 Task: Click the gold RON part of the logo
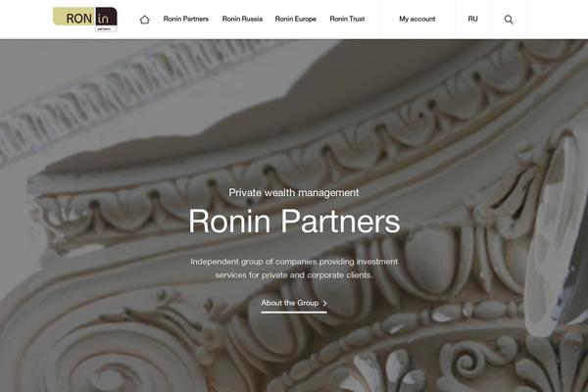pyautogui.click(x=72, y=17)
